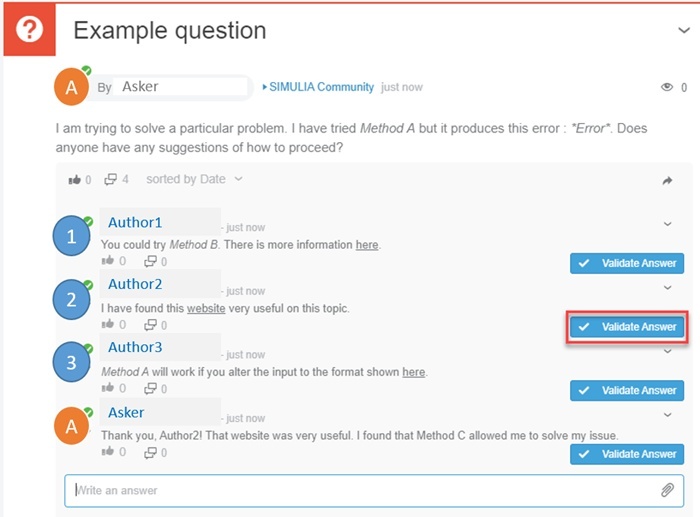Expand Author1's answer options chevron
The height and width of the screenshot is (517, 700).
[x=668, y=224]
